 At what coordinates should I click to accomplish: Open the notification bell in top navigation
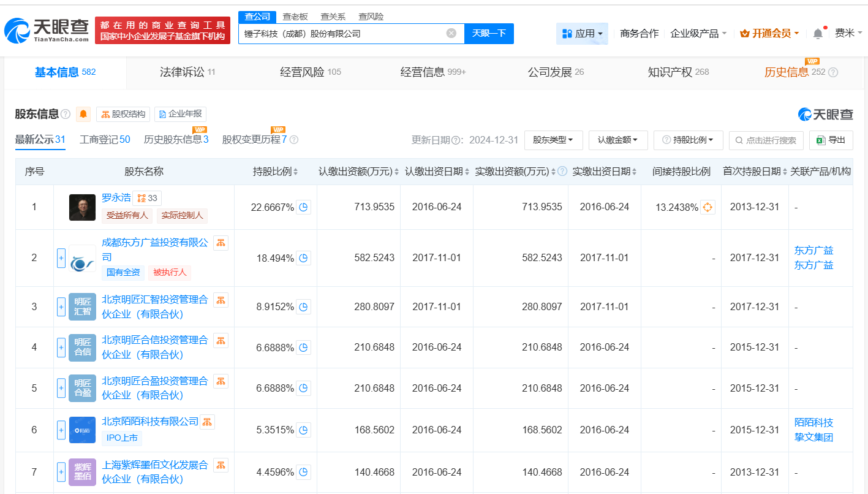(817, 34)
